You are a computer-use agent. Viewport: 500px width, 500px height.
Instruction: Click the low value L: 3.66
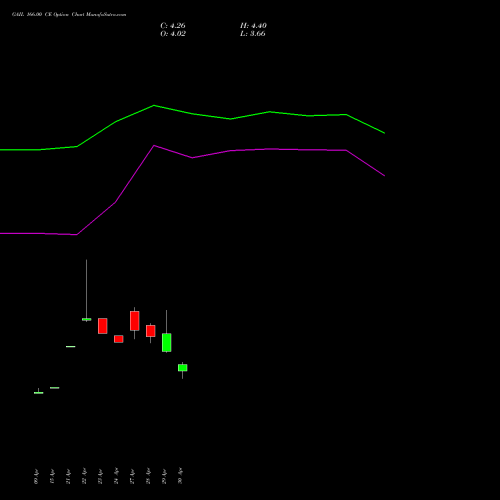pyautogui.click(x=253, y=34)
